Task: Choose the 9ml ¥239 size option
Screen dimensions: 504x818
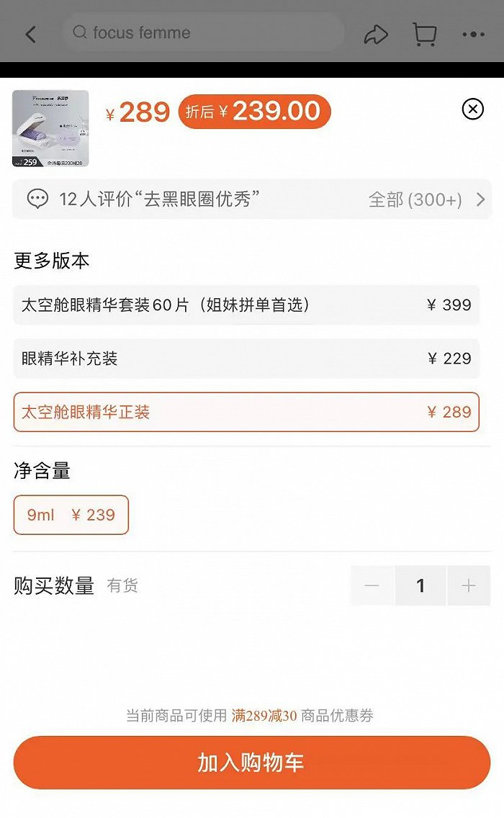Action: (x=71, y=515)
